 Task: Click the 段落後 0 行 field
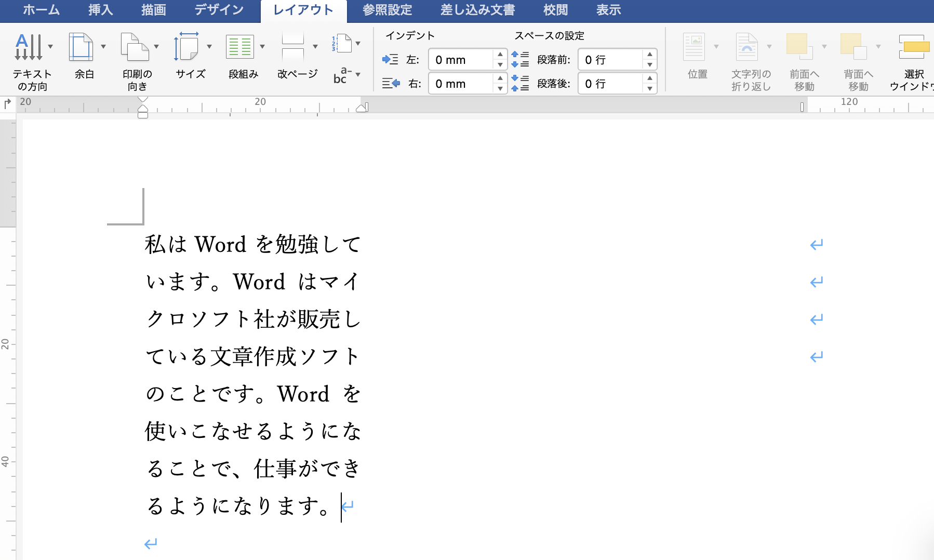tap(611, 84)
